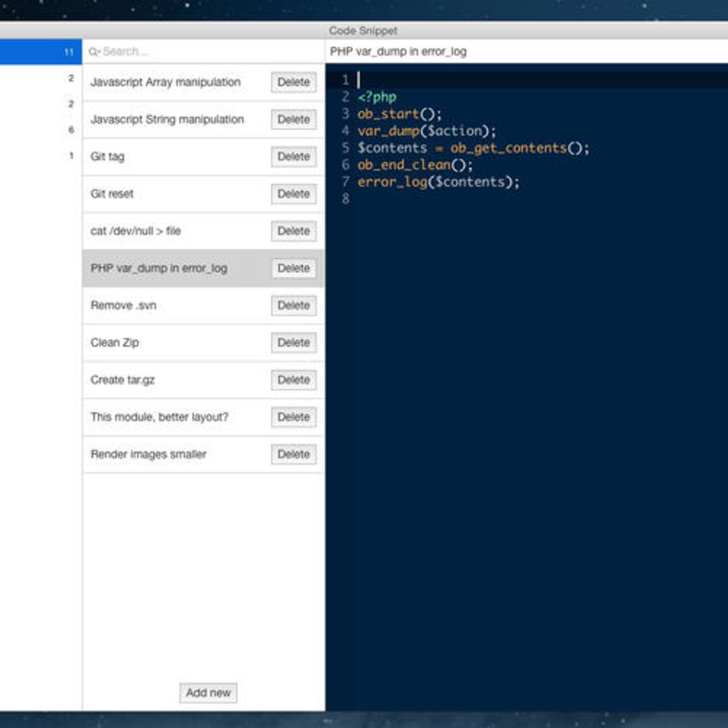Open the "Create tar.gz" snippet
The width and height of the screenshot is (728, 728).
pyautogui.click(x=123, y=380)
